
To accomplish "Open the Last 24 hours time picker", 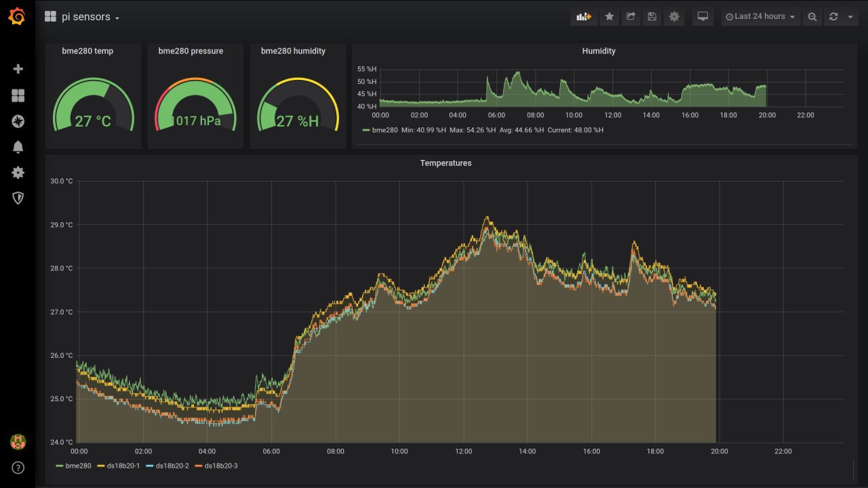I will (x=760, y=17).
